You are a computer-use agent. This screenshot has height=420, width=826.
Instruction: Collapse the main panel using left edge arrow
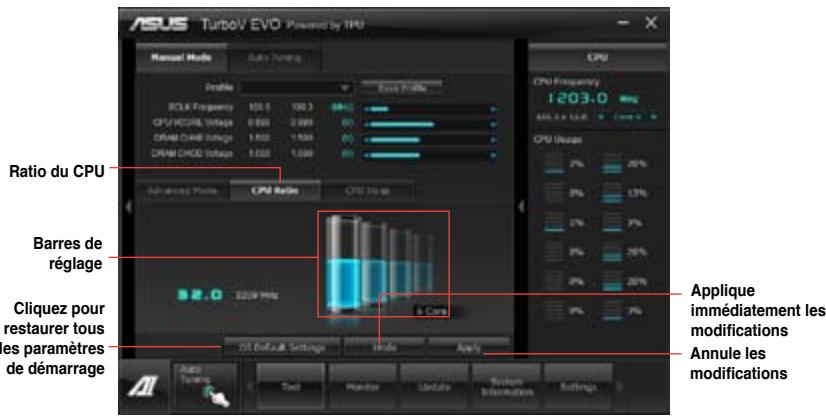(x=128, y=207)
